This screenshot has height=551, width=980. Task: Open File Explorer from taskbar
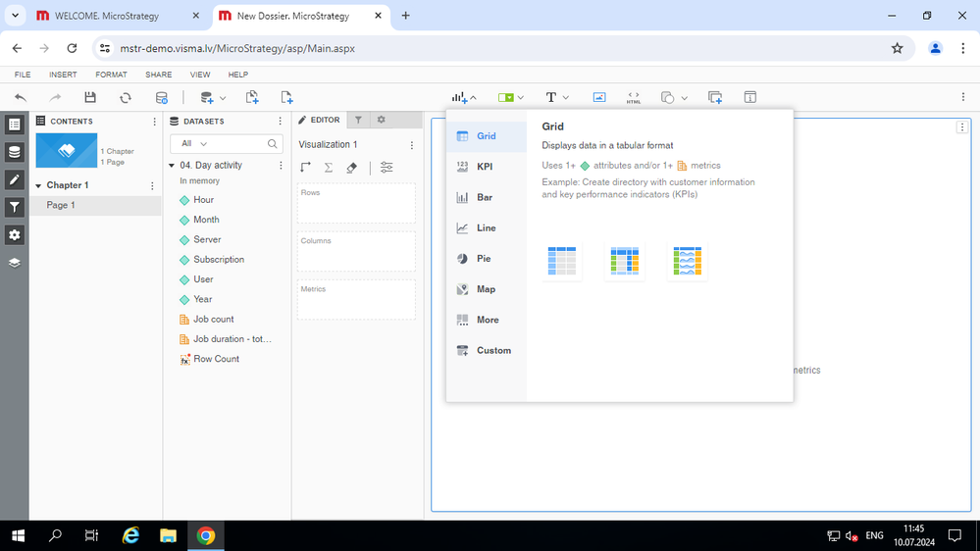click(x=168, y=535)
